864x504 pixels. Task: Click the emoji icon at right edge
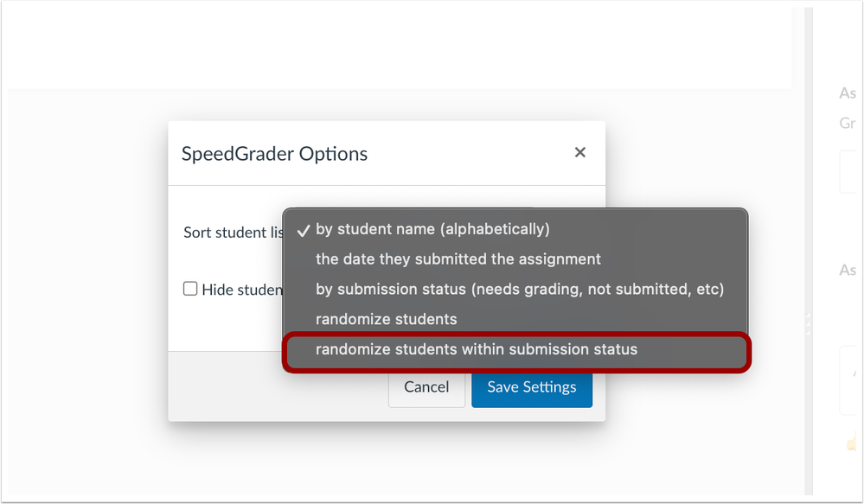853,442
